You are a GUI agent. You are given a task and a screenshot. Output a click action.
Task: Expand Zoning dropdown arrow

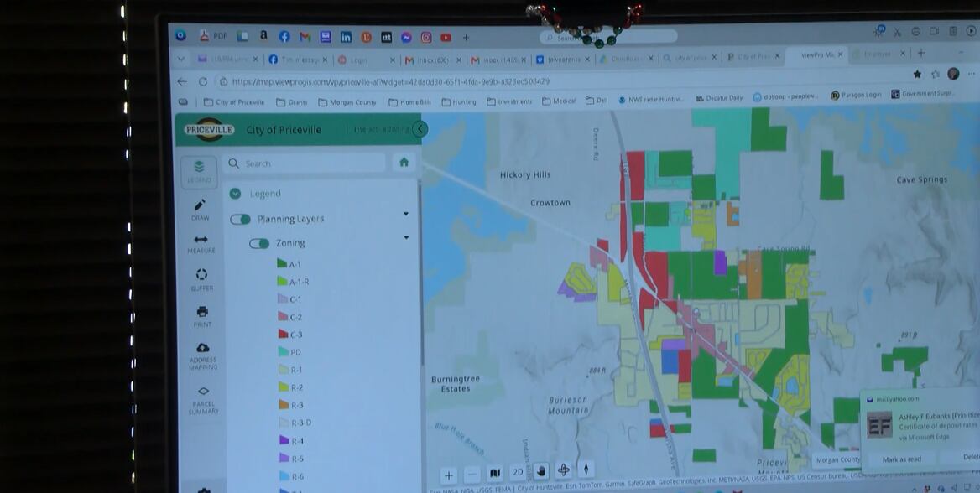406,238
